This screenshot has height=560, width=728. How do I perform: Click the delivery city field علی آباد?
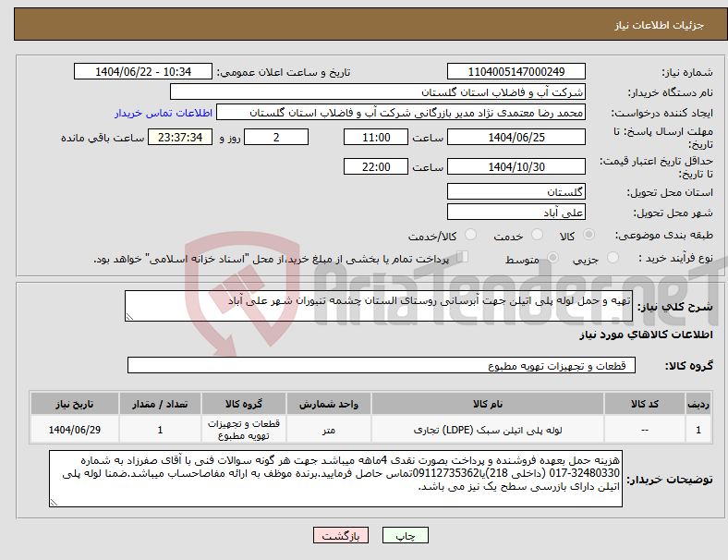[x=516, y=213]
